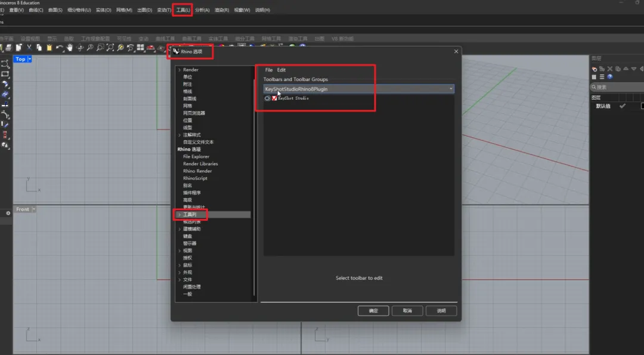Select 键盘 in options tree
The width and height of the screenshot is (644, 355).
(187, 236)
